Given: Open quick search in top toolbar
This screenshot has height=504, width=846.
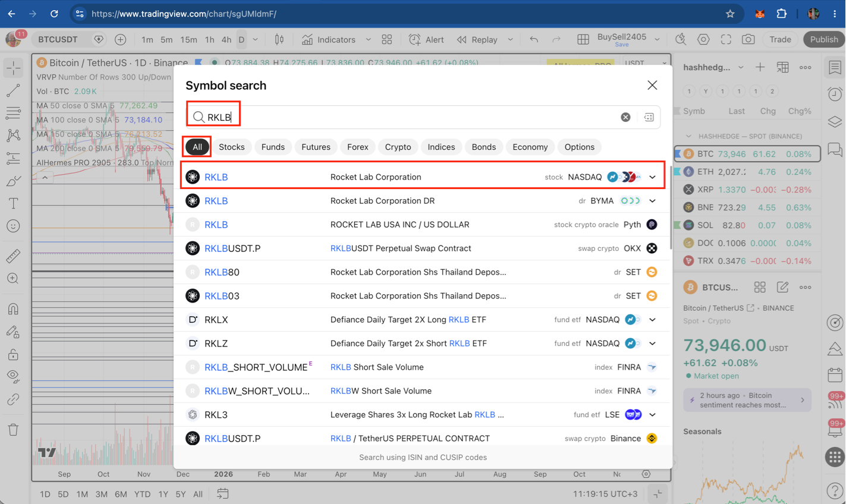Looking at the screenshot, I should [681, 40].
